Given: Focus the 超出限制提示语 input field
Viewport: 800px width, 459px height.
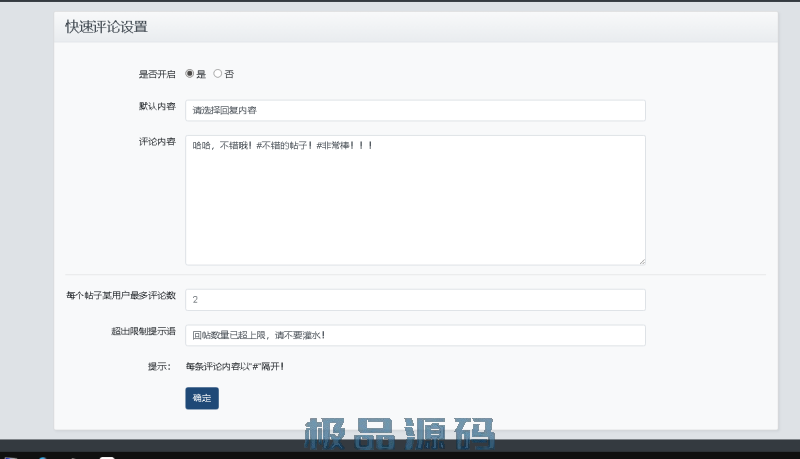Looking at the screenshot, I should [x=415, y=335].
